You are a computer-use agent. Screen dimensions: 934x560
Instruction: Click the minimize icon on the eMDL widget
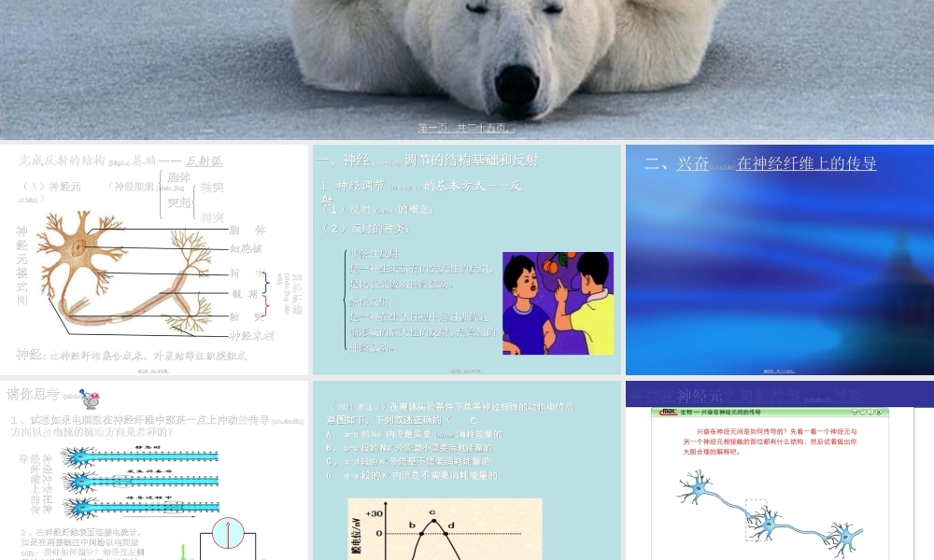click(862, 412)
